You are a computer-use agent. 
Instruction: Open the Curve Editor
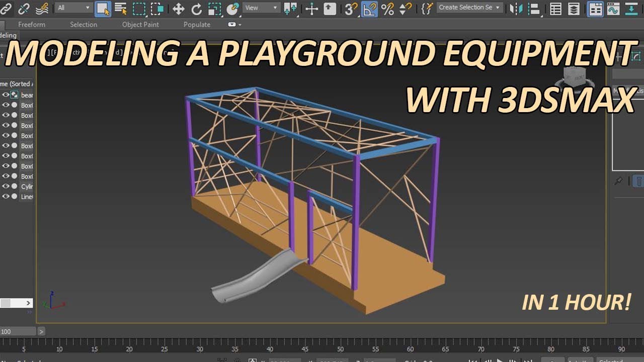pos(613,8)
